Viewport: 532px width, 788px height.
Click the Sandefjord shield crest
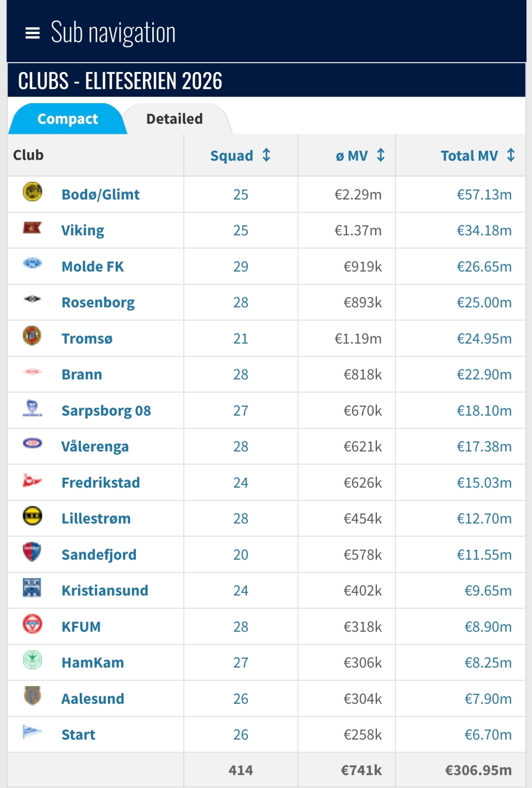tap(33, 552)
